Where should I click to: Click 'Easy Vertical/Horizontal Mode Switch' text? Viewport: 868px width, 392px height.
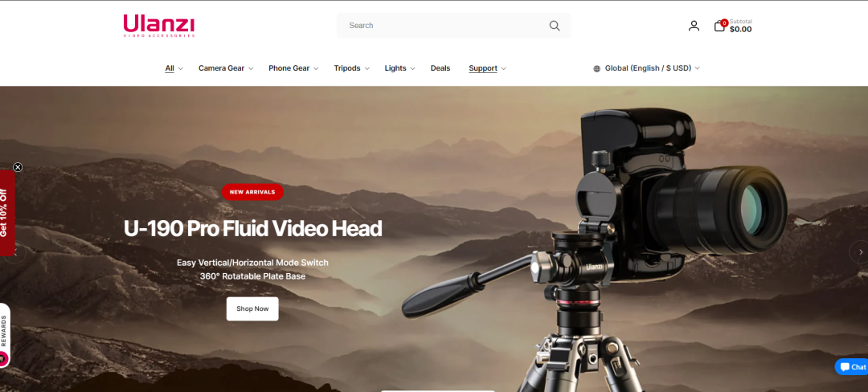click(x=252, y=263)
